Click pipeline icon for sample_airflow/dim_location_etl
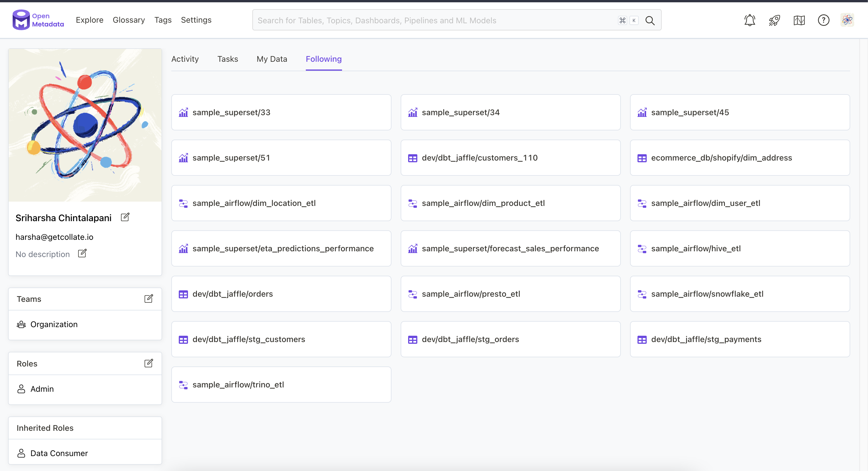The image size is (868, 471). click(183, 203)
